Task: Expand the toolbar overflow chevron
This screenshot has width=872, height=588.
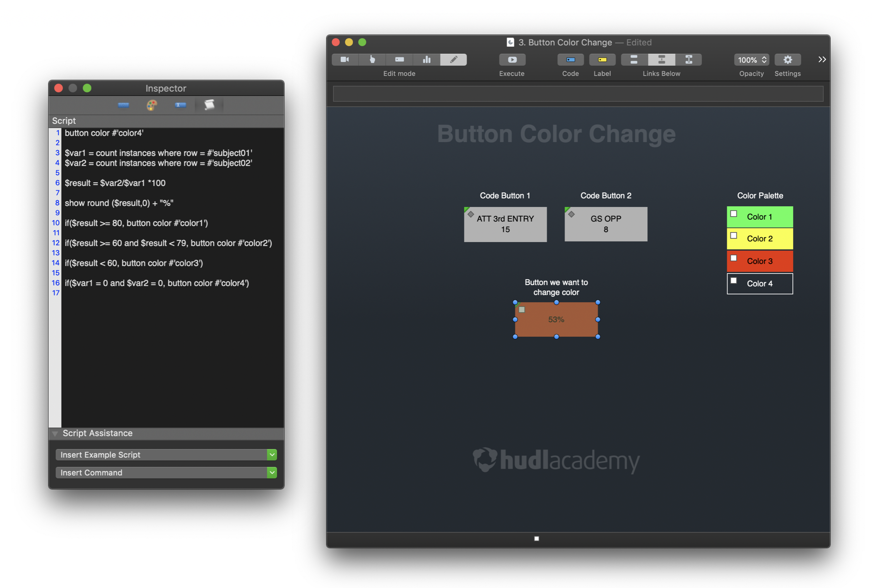Action: [x=822, y=59]
